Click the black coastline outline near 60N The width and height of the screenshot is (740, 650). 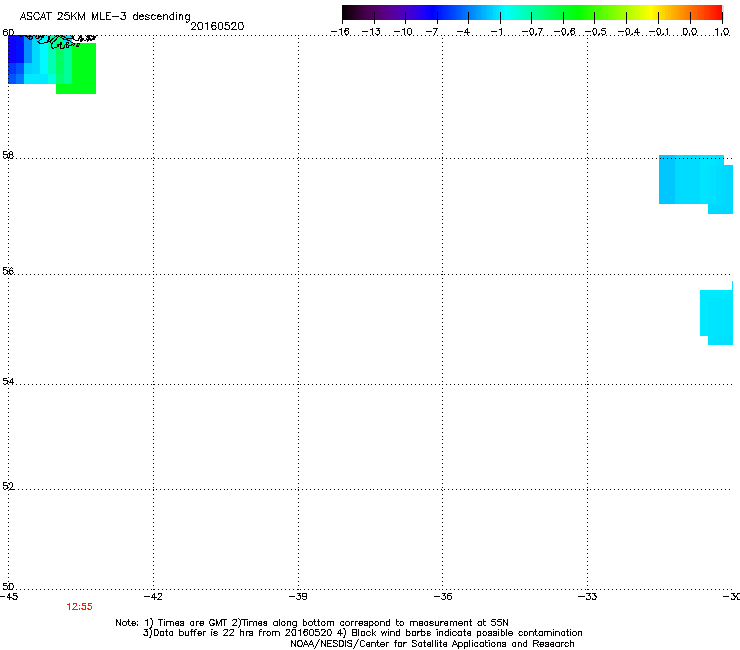[x=59, y=41]
